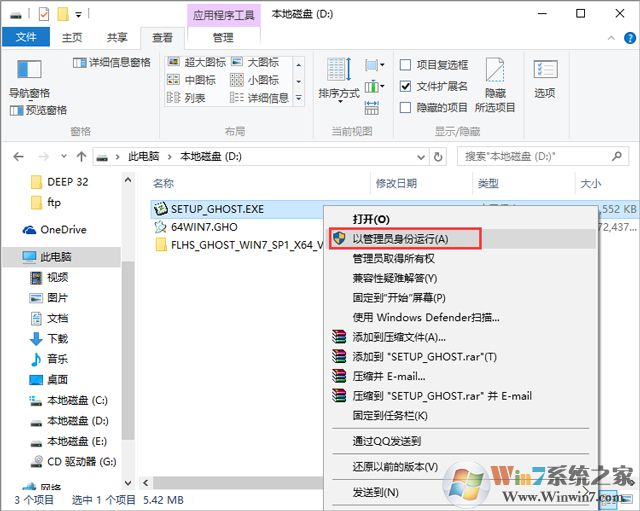
Task: Open the navigation pane button
Action: [29, 78]
